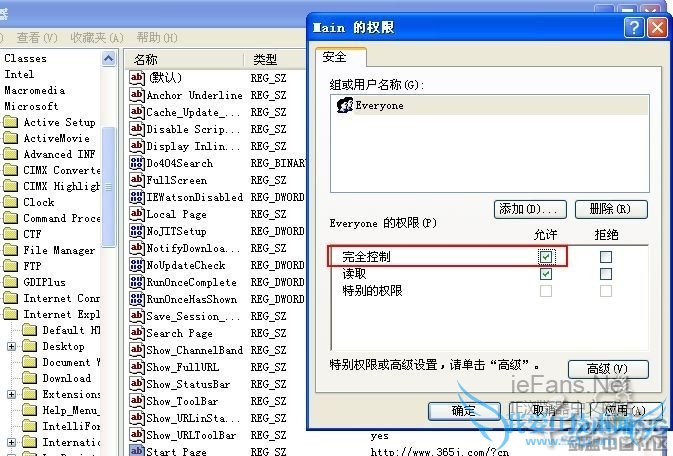This screenshot has width=673, height=456.
Task: Click the 取消 button
Action: (545, 411)
